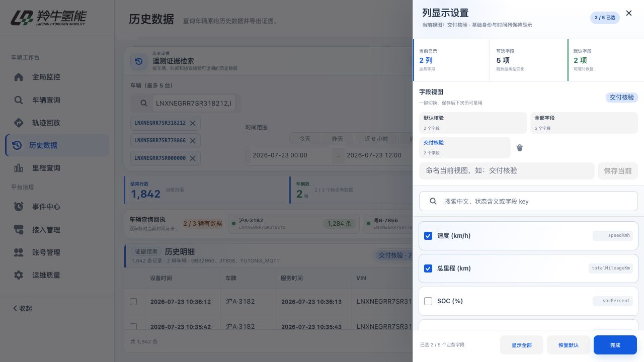The image size is (644, 362).
Task: Click the 遥测证据检索 history icon
Action: pos(139,61)
